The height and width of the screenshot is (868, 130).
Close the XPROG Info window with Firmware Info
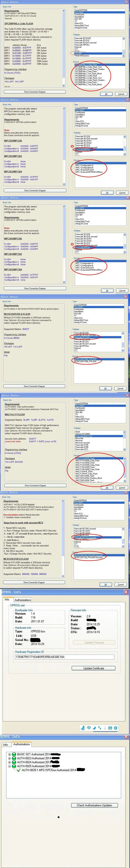click(x=126, y=592)
